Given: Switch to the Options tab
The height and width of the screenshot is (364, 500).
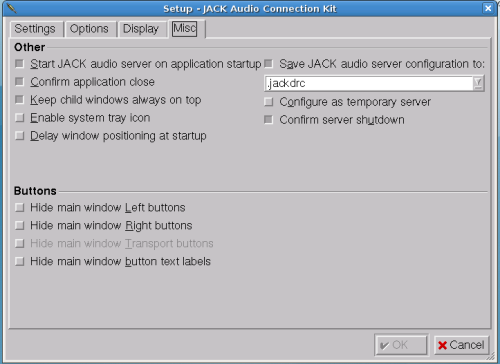Looking at the screenshot, I should click(x=89, y=29).
